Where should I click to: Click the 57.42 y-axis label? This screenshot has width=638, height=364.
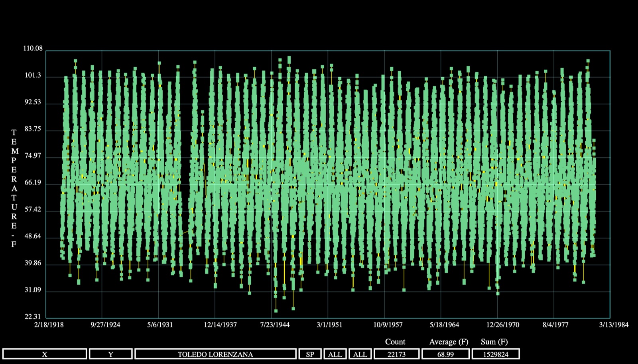(x=33, y=209)
